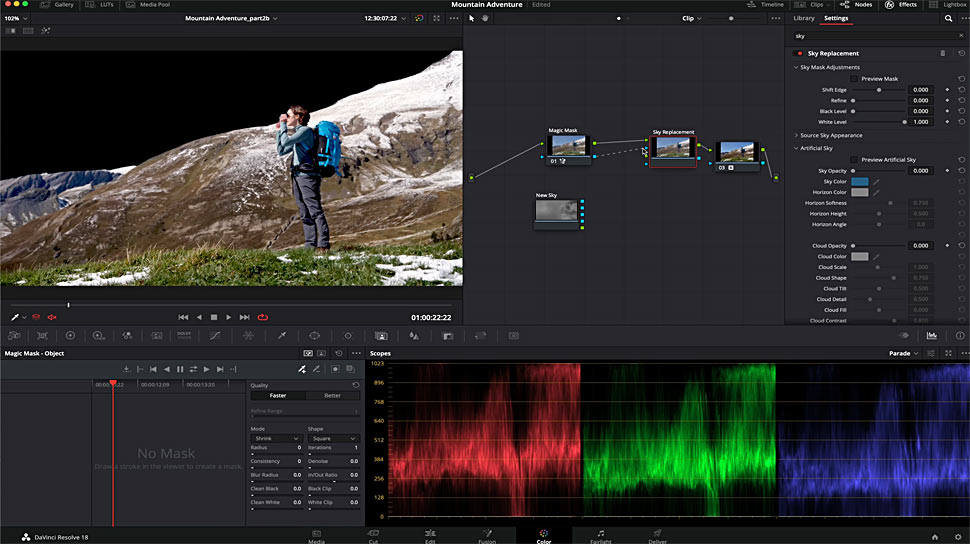Open the Mode dropdown set to Shrink
This screenshot has height=544, width=970.
[x=276, y=438]
